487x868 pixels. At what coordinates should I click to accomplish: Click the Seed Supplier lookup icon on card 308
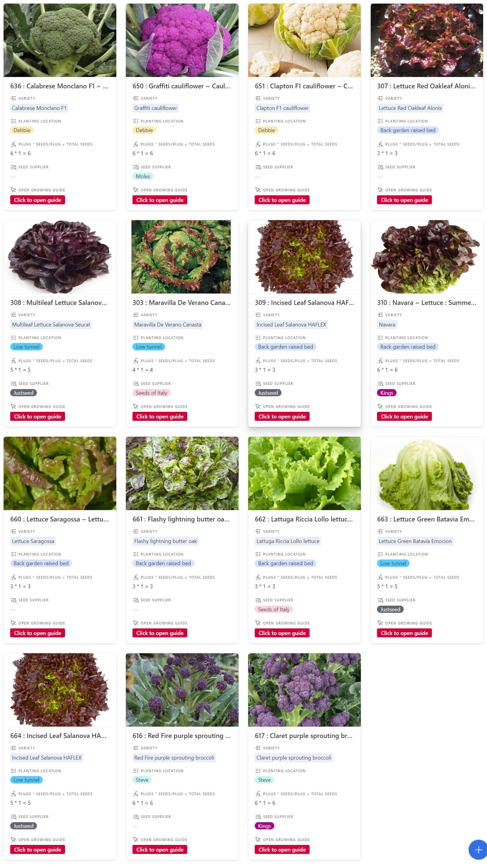click(x=13, y=383)
